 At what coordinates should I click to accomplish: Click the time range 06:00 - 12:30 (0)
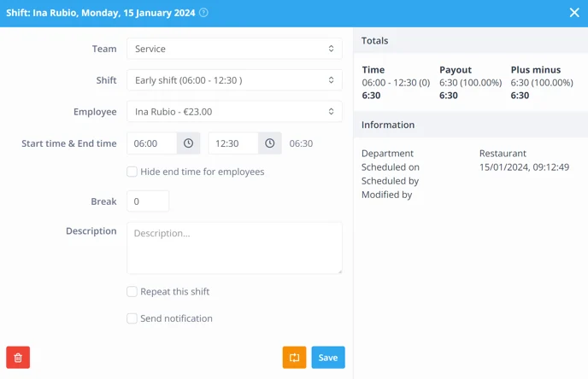coord(396,83)
